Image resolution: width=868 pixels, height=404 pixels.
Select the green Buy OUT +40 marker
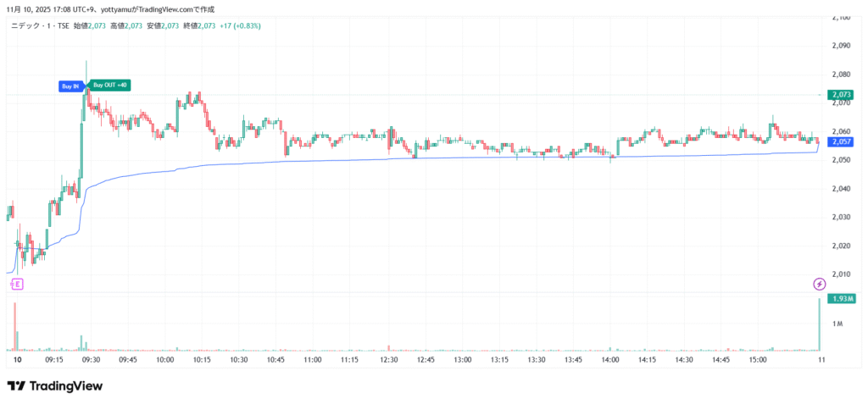(110, 85)
